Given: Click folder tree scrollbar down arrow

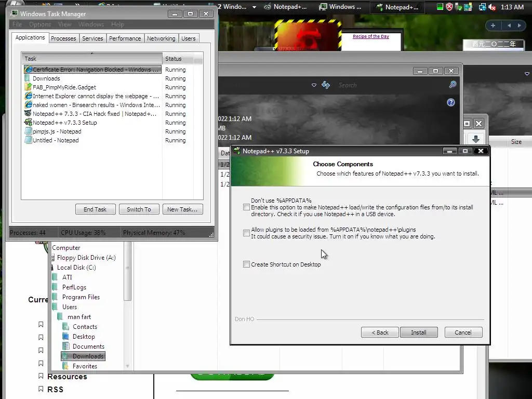Looking at the screenshot, I should [128, 366].
